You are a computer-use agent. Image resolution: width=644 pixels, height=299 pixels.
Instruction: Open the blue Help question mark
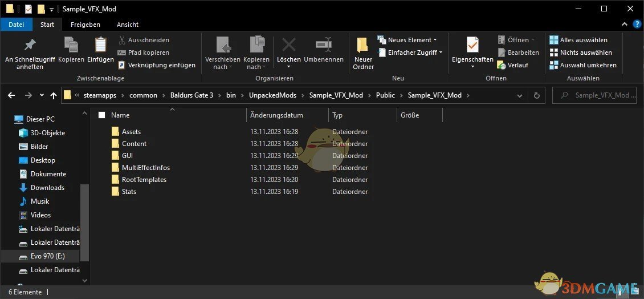pyautogui.click(x=636, y=25)
